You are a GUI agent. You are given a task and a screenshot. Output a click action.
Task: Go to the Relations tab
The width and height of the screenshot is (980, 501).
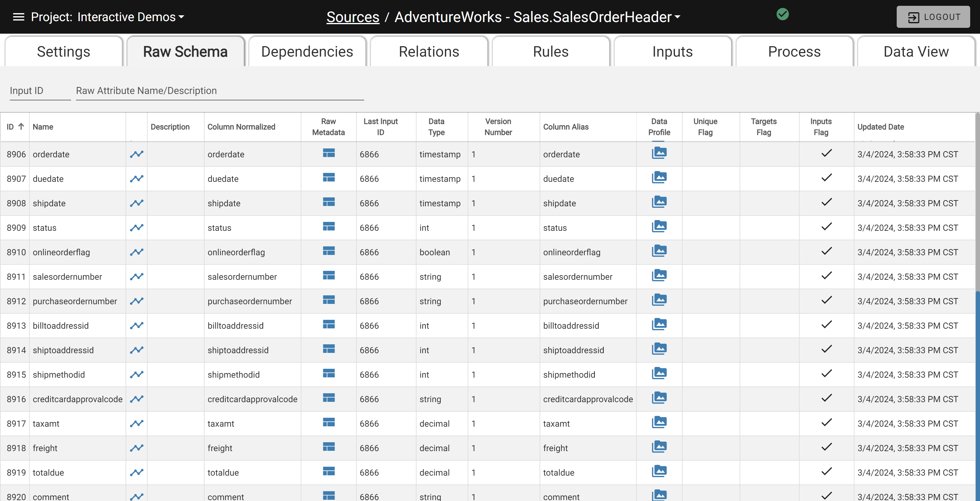(429, 51)
